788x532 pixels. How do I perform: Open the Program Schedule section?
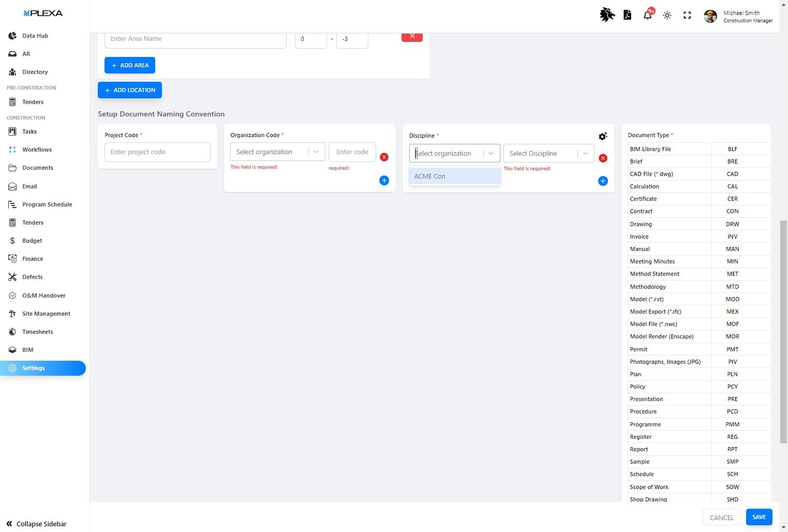click(x=47, y=204)
